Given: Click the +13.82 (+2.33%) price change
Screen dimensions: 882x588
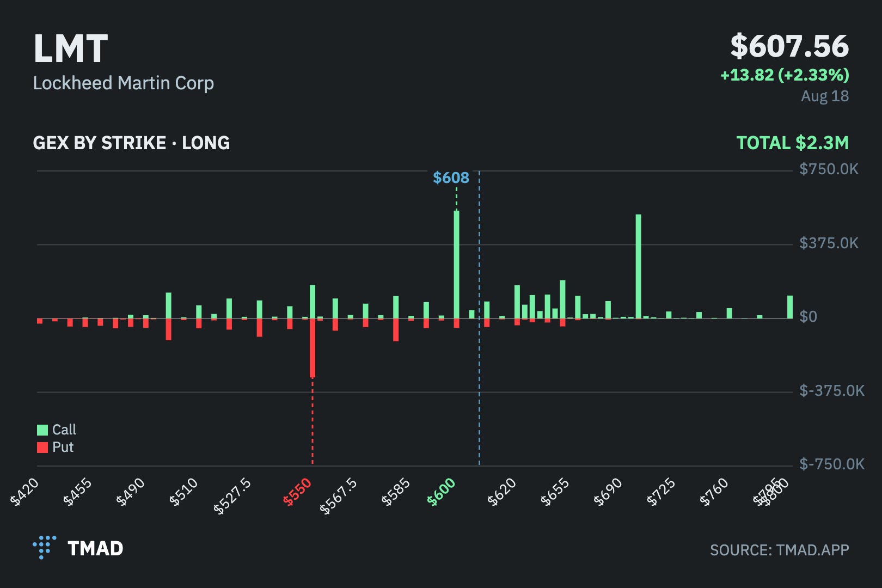Looking at the screenshot, I should coord(785,75).
